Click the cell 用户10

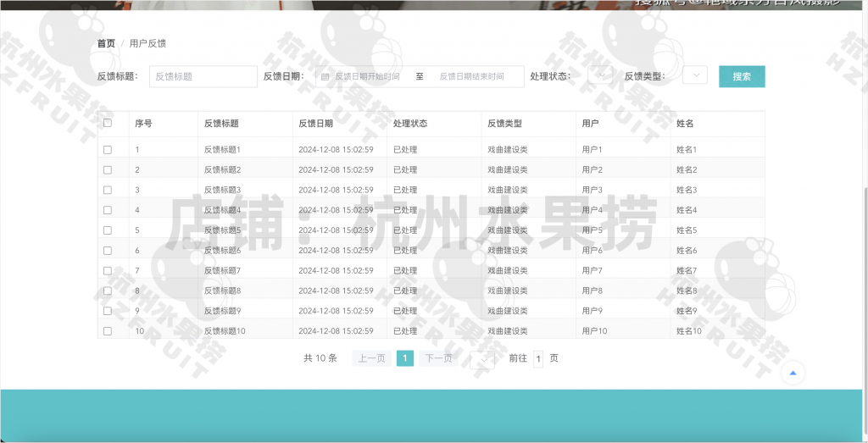(594, 330)
